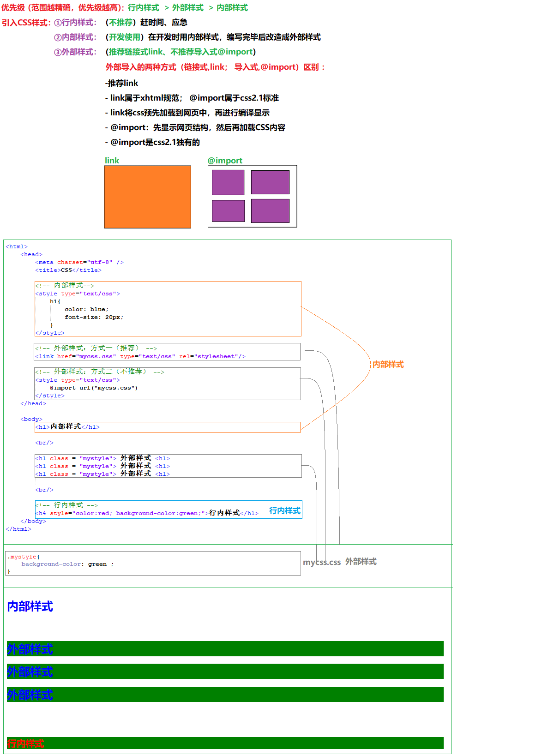The image size is (554, 756).
Task: Click the bottom-left purple rectangle in @import box
Action: coord(228,211)
